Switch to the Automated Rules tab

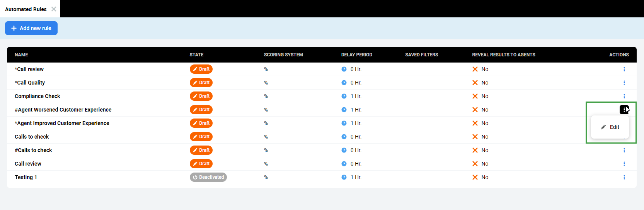tap(26, 9)
